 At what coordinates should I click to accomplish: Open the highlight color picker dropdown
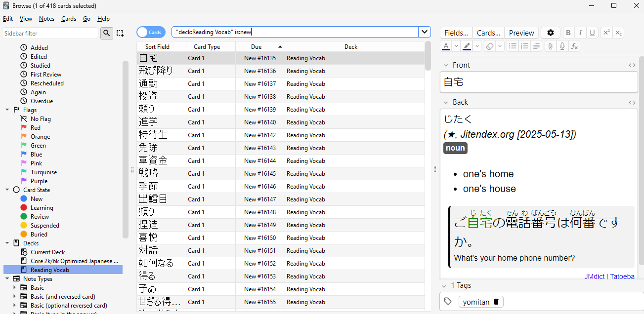477,46
